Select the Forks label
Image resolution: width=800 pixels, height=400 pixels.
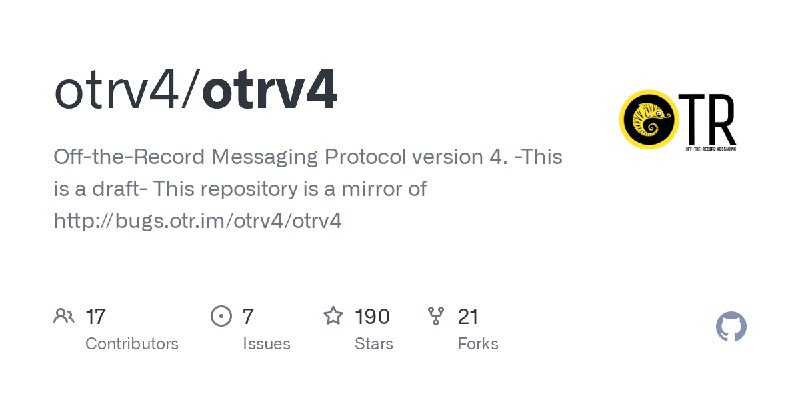478,343
